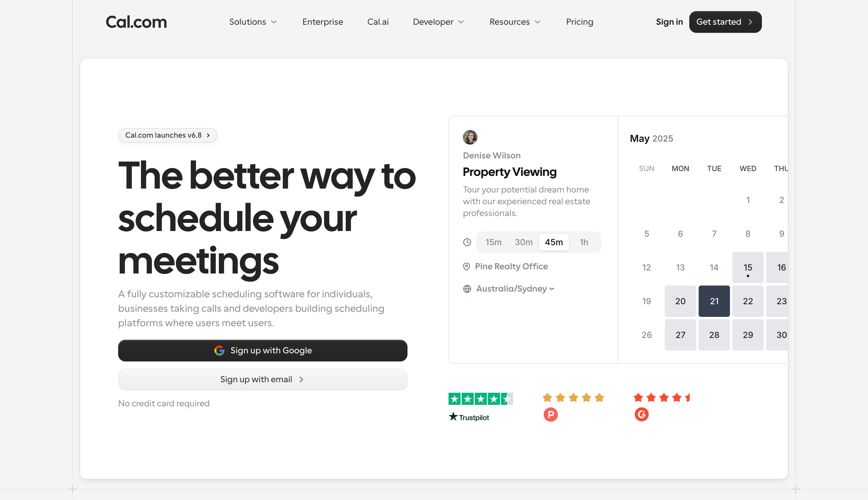Go to Cal.ai from the navbar

[378, 22]
